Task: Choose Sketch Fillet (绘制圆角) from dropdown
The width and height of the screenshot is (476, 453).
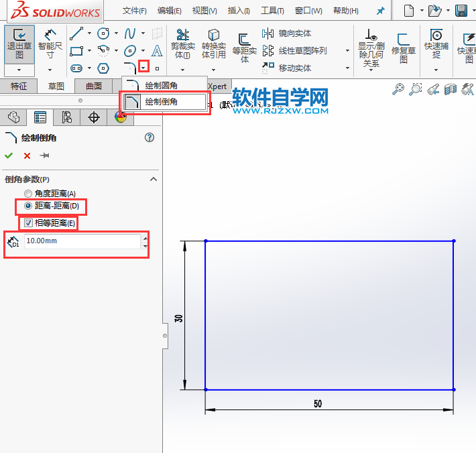Action: coord(165,85)
